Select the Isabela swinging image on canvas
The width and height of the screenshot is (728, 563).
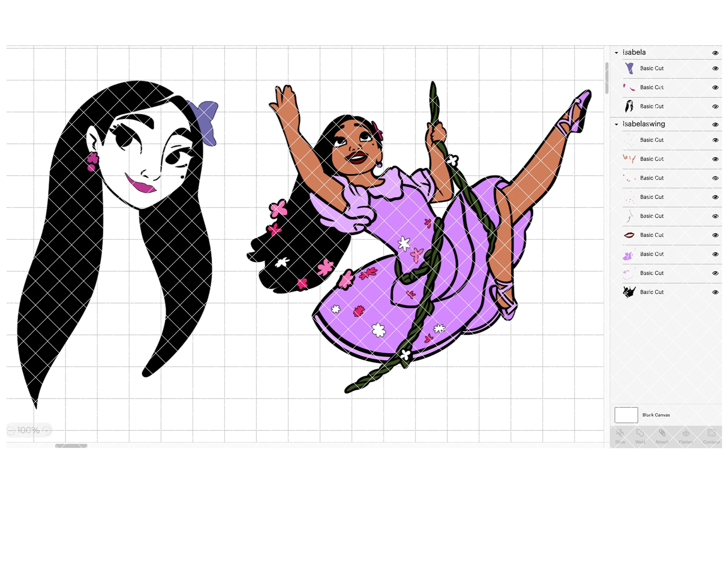[x=419, y=237]
